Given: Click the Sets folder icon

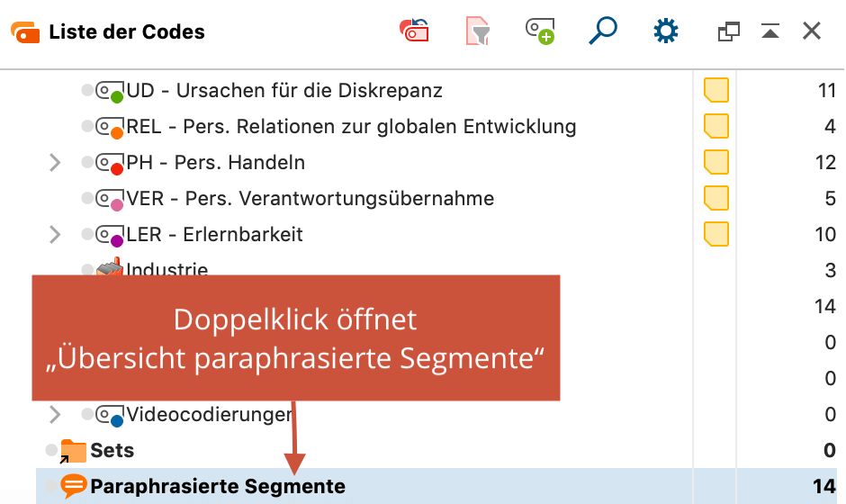Looking at the screenshot, I should [x=73, y=451].
